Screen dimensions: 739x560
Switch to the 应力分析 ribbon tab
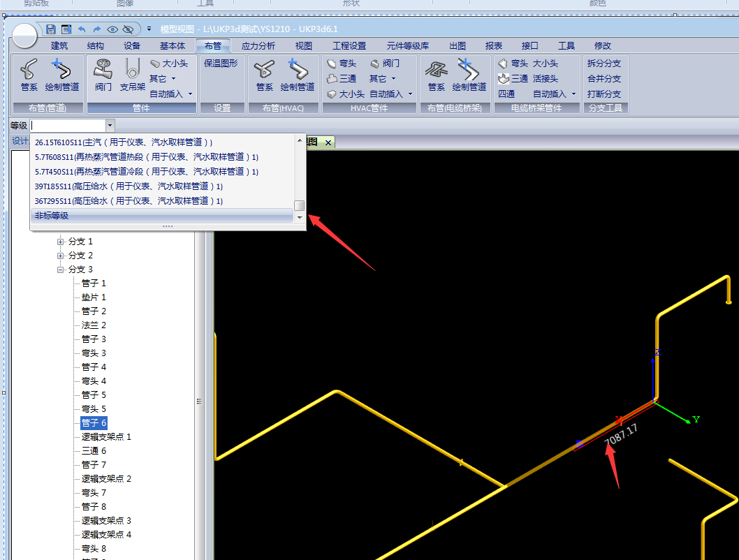point(258,46)
